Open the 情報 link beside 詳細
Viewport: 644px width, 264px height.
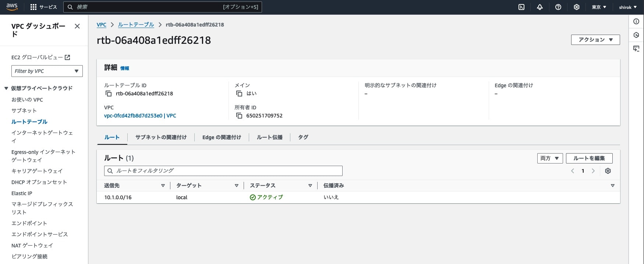125,68
